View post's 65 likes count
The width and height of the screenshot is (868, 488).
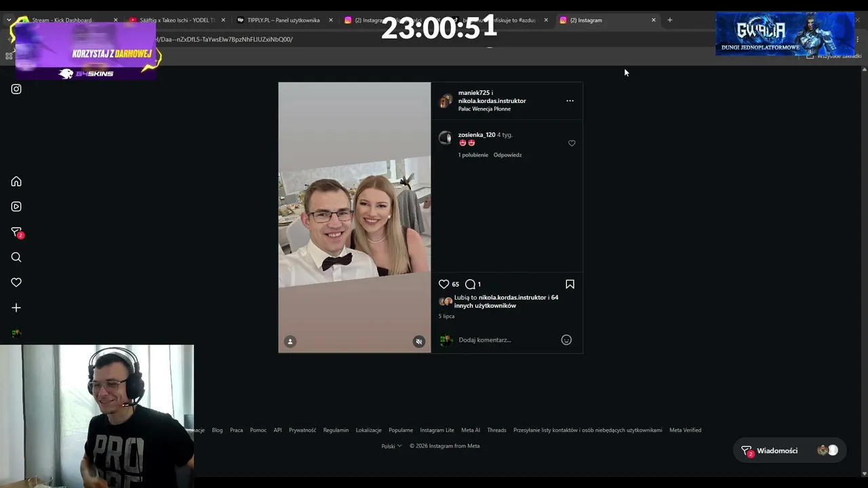[456, 285]
